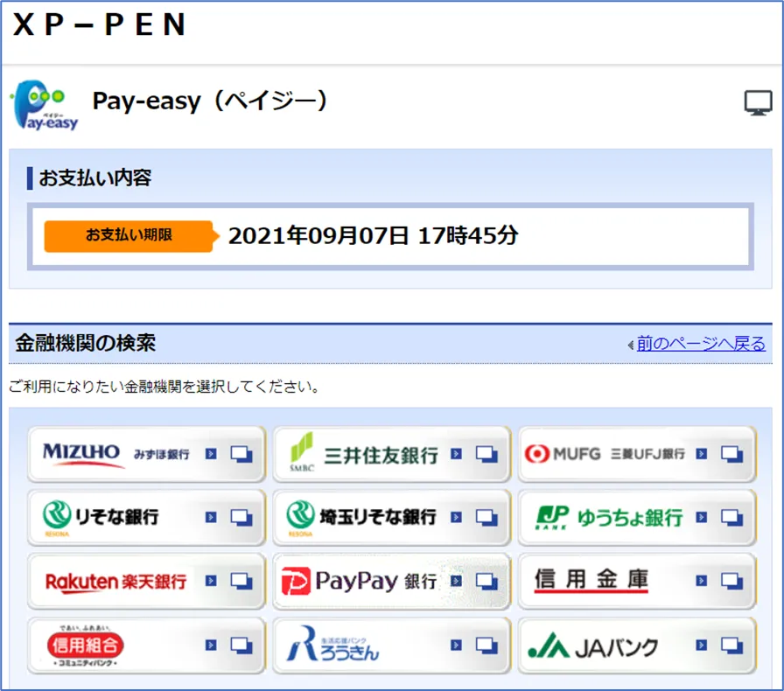
Task: Click the お支払い内容 heading
Action: [x=95, y=178]
